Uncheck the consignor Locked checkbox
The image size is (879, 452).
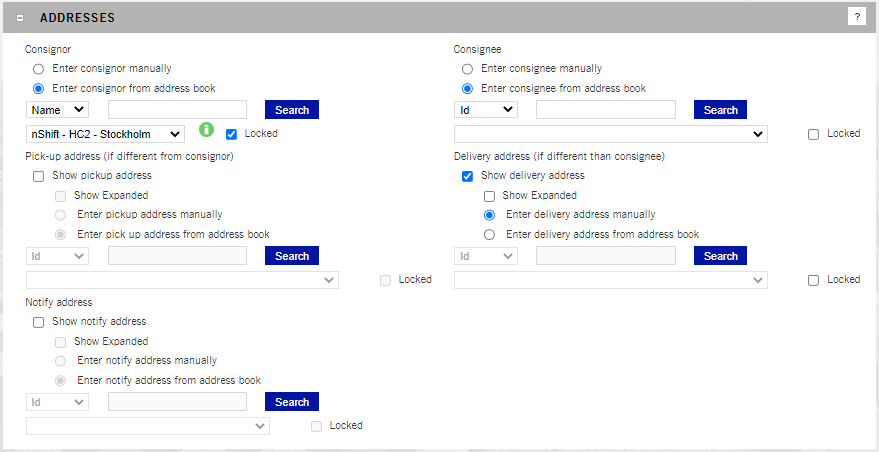[232, 134]
